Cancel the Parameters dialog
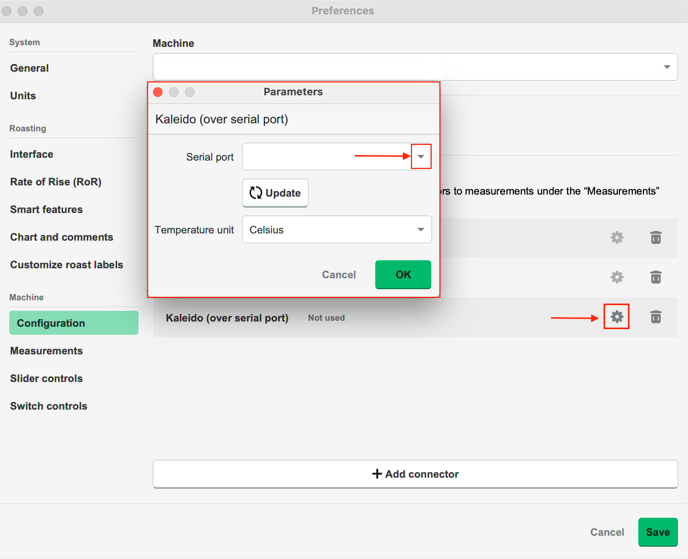Viewport: 688px width, 559px height. (339, 275)
